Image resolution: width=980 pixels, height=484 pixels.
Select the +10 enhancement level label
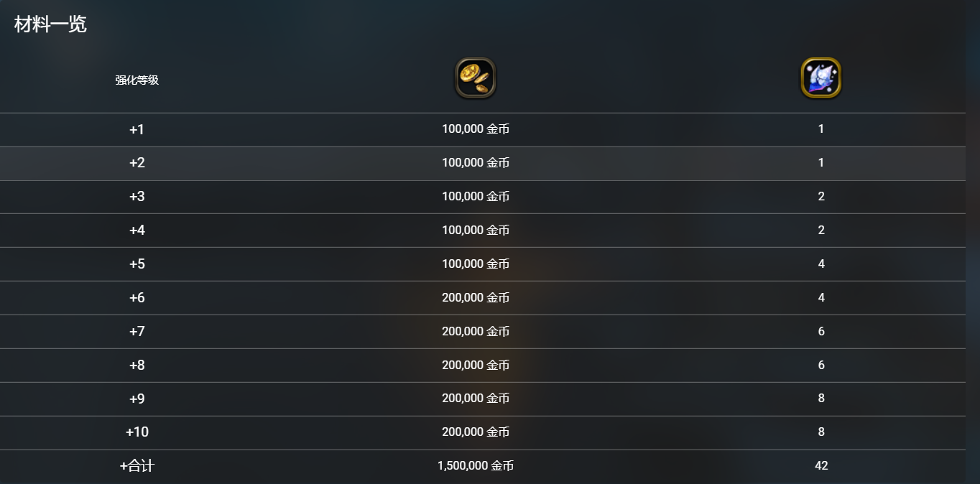click(x=137, y=432)
